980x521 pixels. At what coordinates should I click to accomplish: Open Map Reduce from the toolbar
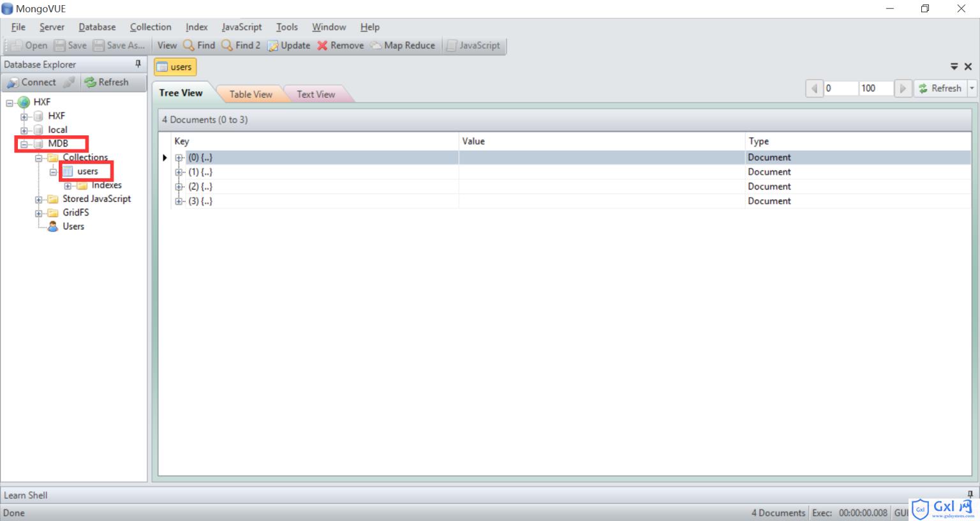[403, 45]
